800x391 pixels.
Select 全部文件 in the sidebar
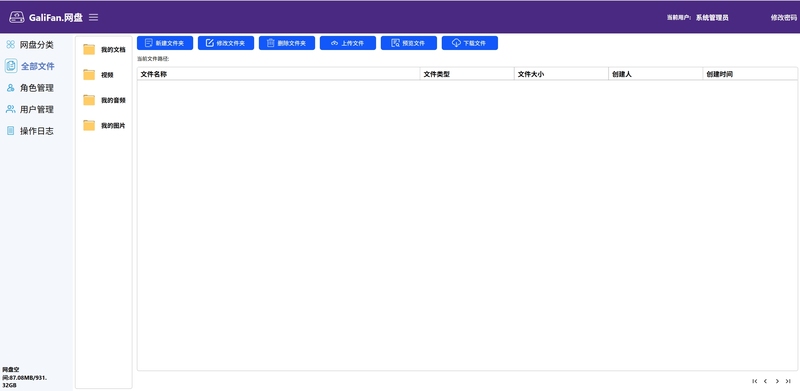[30, 66]
